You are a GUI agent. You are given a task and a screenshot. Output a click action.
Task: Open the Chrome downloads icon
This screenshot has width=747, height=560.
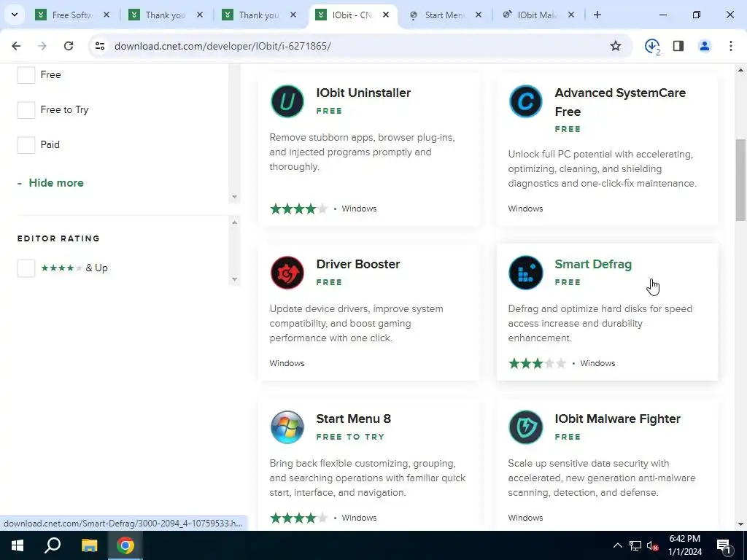pos(651,46)
